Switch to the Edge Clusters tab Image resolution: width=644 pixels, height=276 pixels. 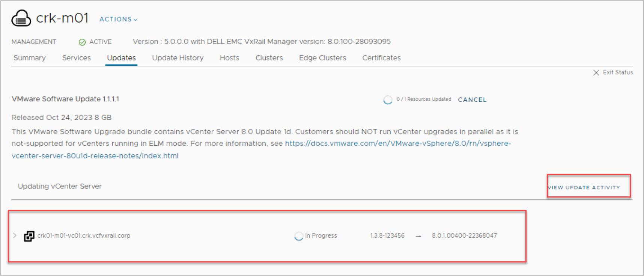322,58
